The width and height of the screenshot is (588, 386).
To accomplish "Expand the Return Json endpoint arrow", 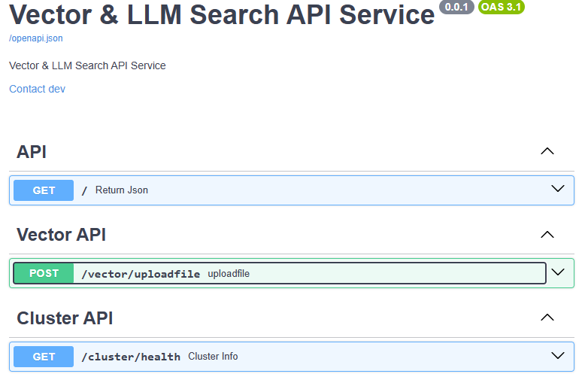I will click(558, 188).
